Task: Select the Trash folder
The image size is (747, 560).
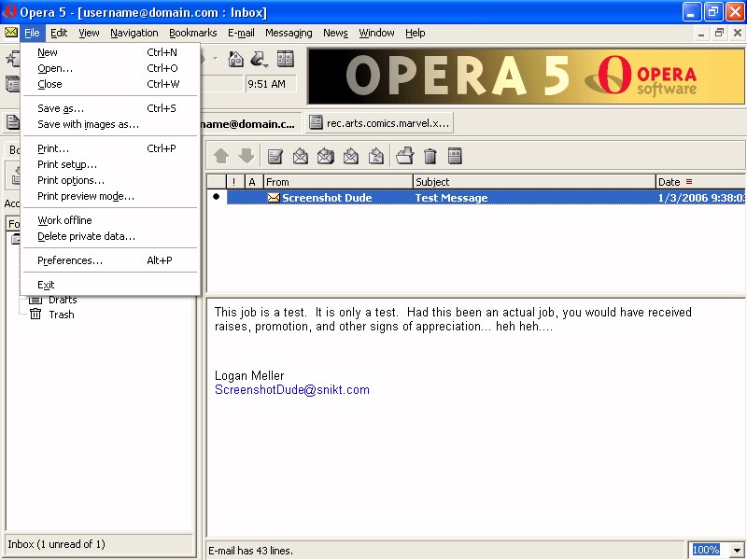Action: click(x=62, y=315)
